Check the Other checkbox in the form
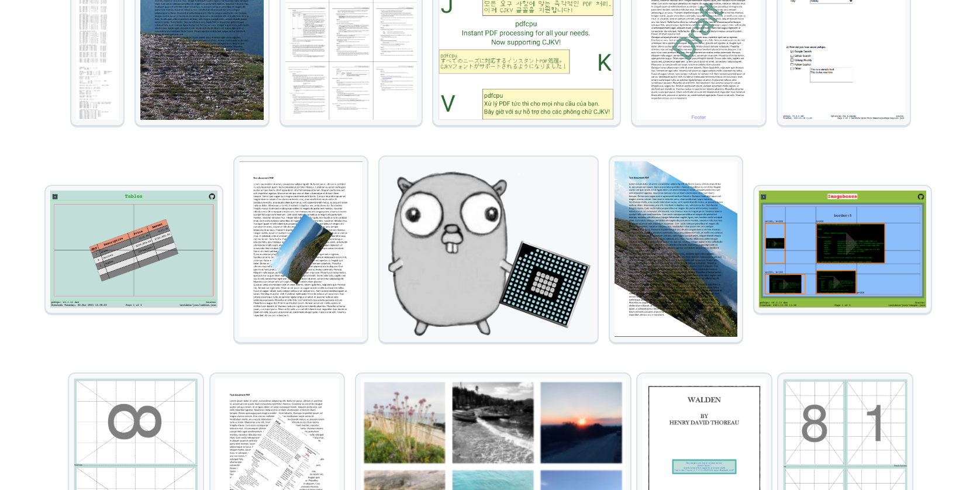This screenshot has height=490, width=980. pyautogui.click(x=792, y=68)
